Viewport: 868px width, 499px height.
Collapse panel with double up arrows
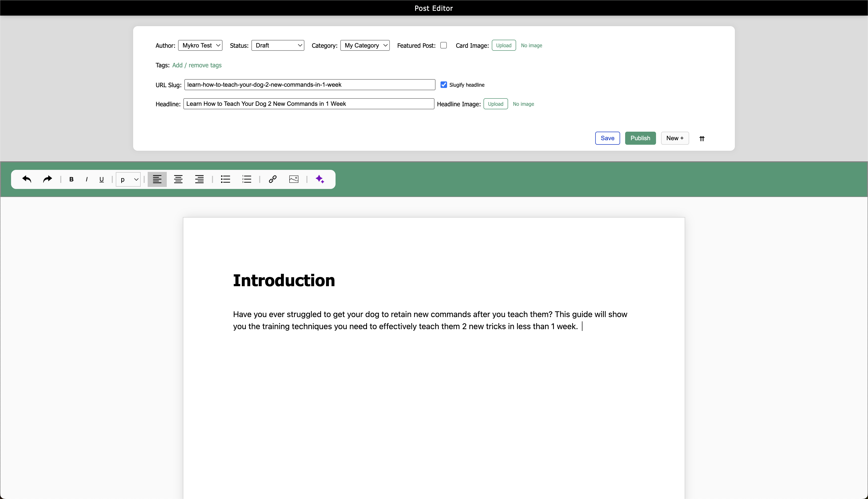(x=701, y=138)
